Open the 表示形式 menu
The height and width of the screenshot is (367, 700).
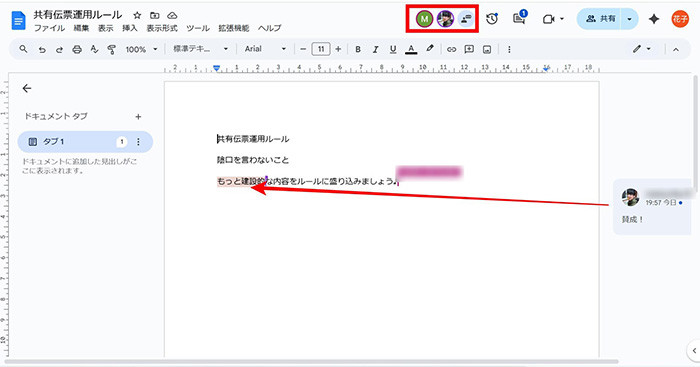[x=162, y=28]
